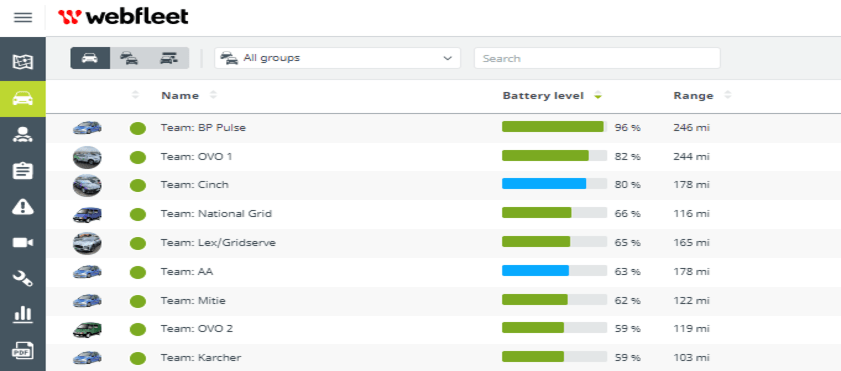This screenshot has height=371, width=841.
Task: Click the green status dot for Team: AA
Action: 138,272
